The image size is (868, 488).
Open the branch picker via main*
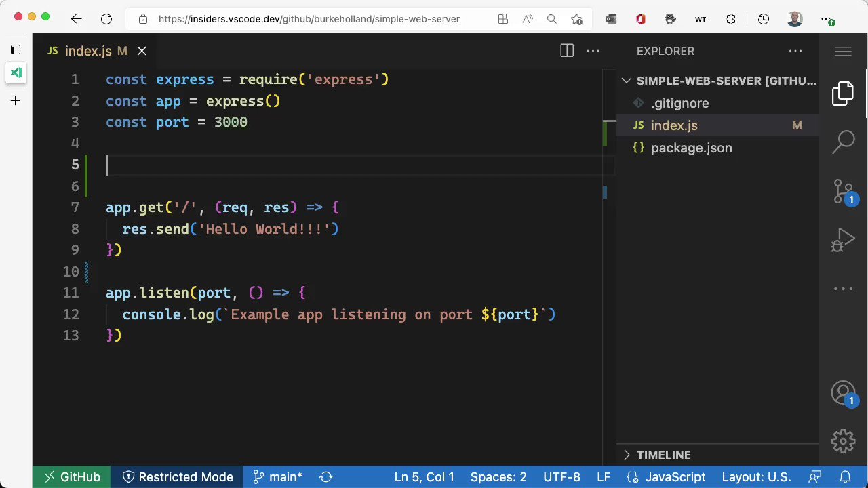tap(278, 476)
